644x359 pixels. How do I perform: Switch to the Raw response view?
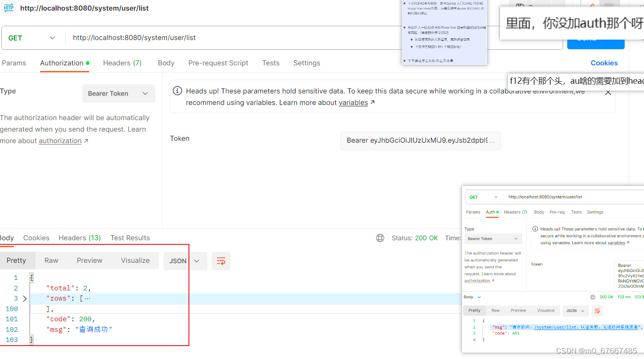coord(51,260)
